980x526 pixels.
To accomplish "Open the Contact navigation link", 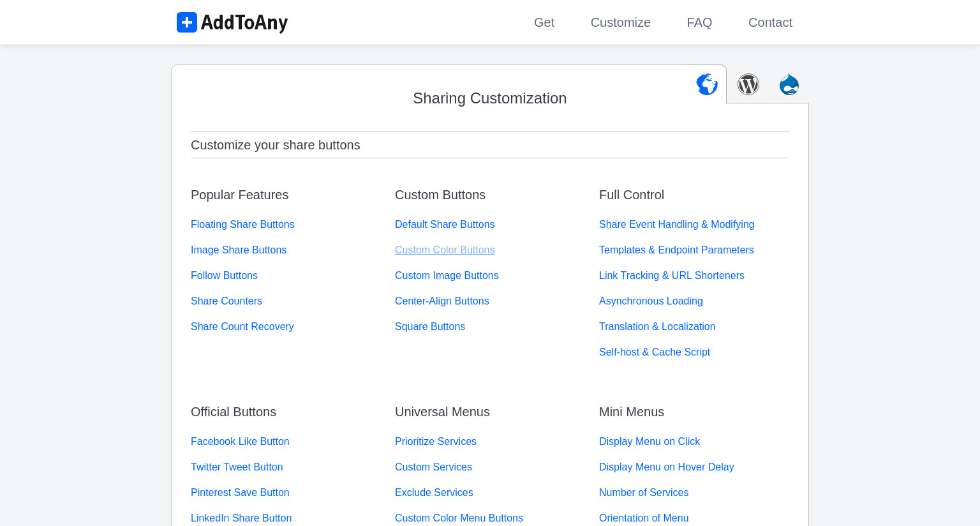I will [x=770, y=22].
